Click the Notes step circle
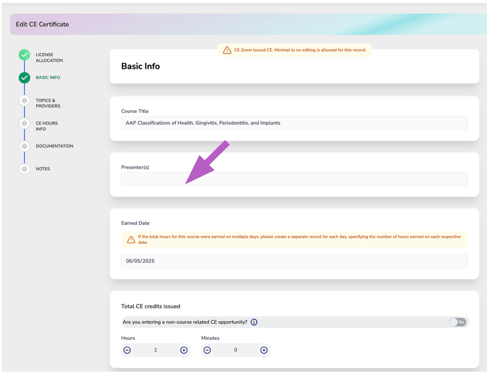Screen dimensions: 487x373 24,169
